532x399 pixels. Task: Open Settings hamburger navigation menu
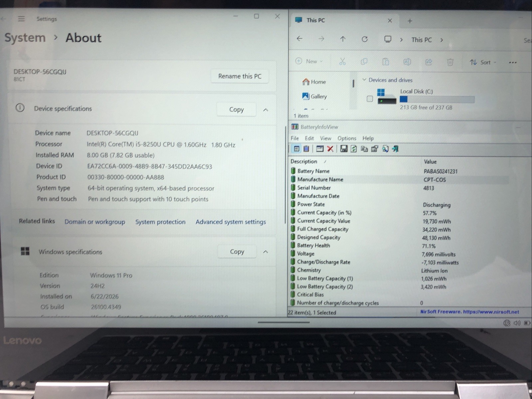(x=21, y=19)
